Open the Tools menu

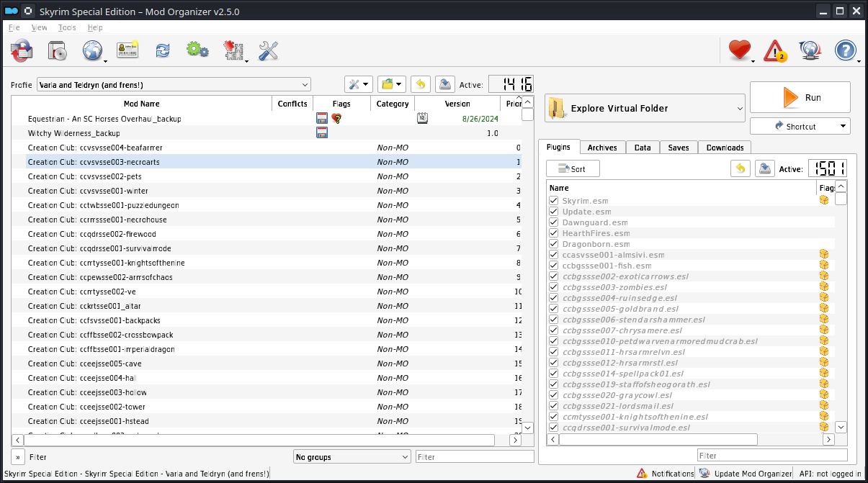pos(67,27)
